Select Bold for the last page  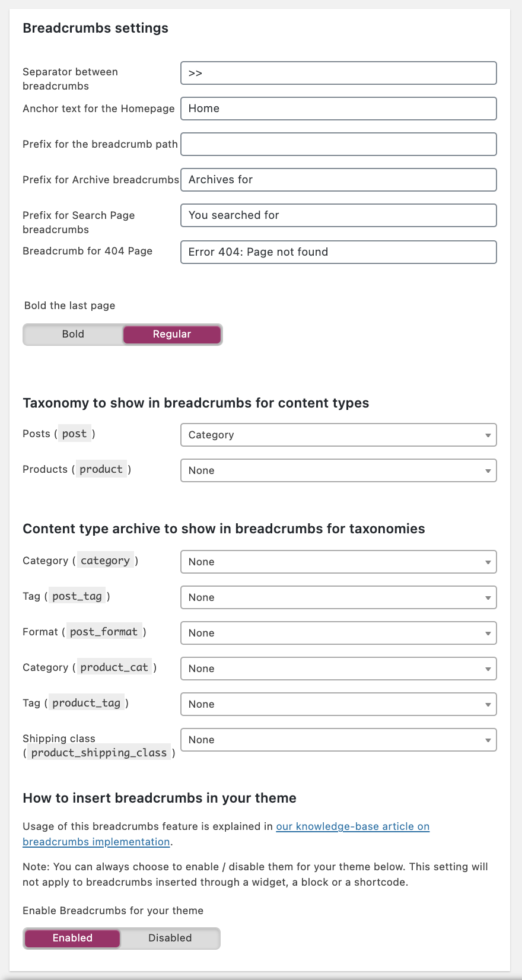click(72, 334)
